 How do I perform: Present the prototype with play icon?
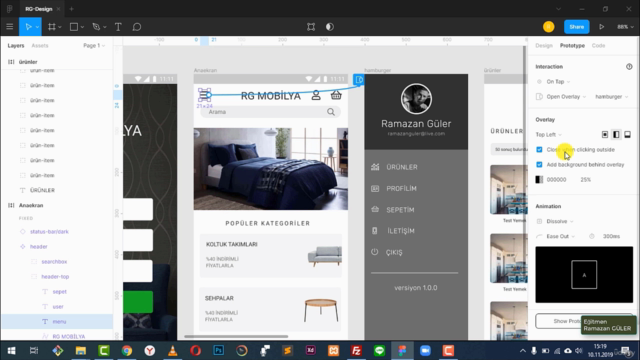pos(602,27)
